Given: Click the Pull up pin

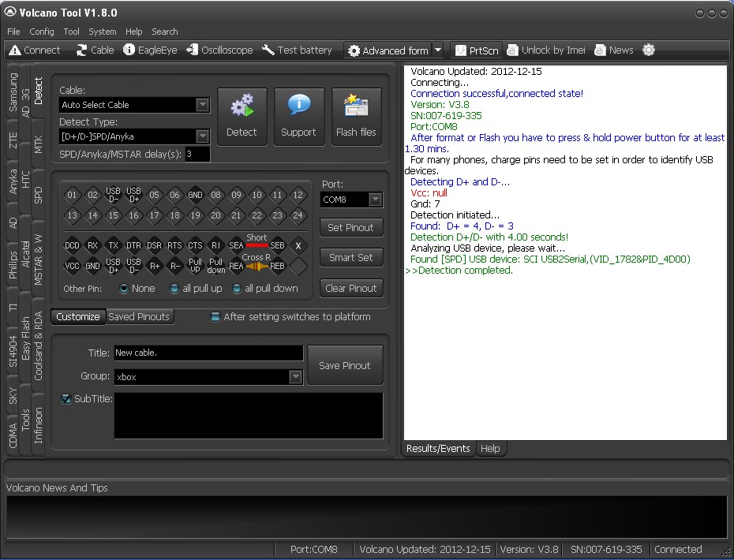Looking at the screenshot, I should click(x=195, y=267).
